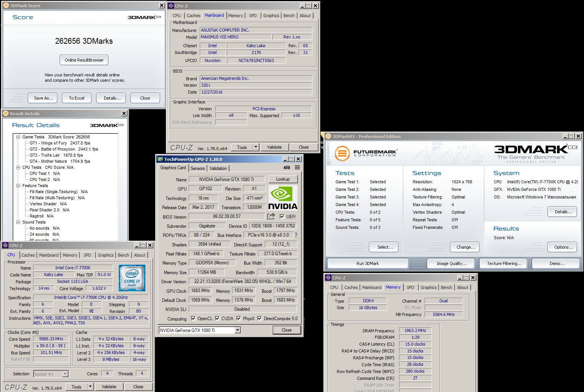Select GT4 - Mother Nature result row
This screenshot has height=392, width=584.
click(x=60, y=161)
